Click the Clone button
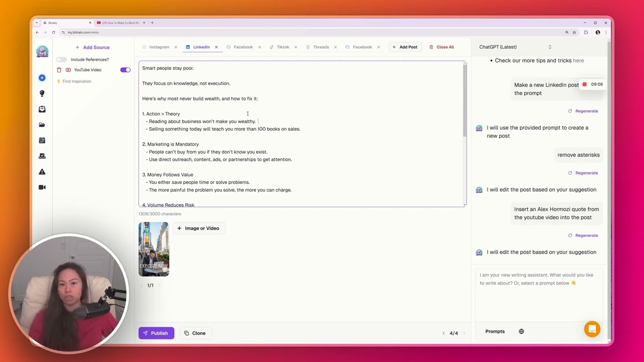 195,333
